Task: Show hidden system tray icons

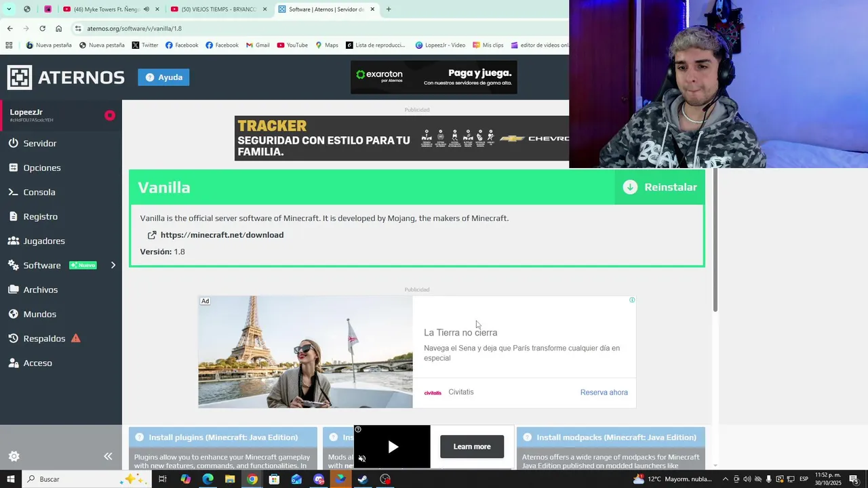Action: (x=726, y=479)
